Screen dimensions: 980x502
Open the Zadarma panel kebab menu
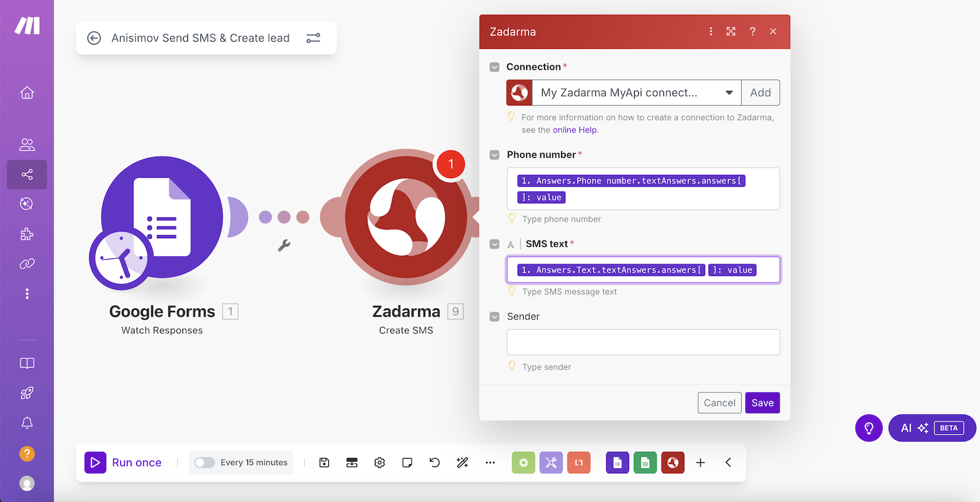pyautogui.click(x=710, y=32)
